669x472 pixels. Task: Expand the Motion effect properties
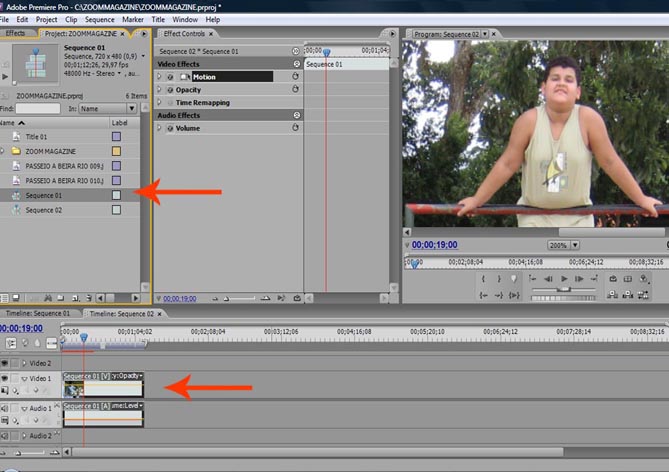160,77
